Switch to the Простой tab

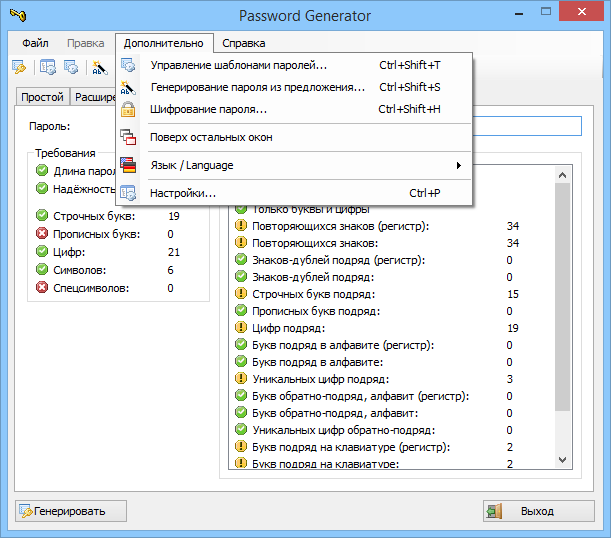click(42, 97)
